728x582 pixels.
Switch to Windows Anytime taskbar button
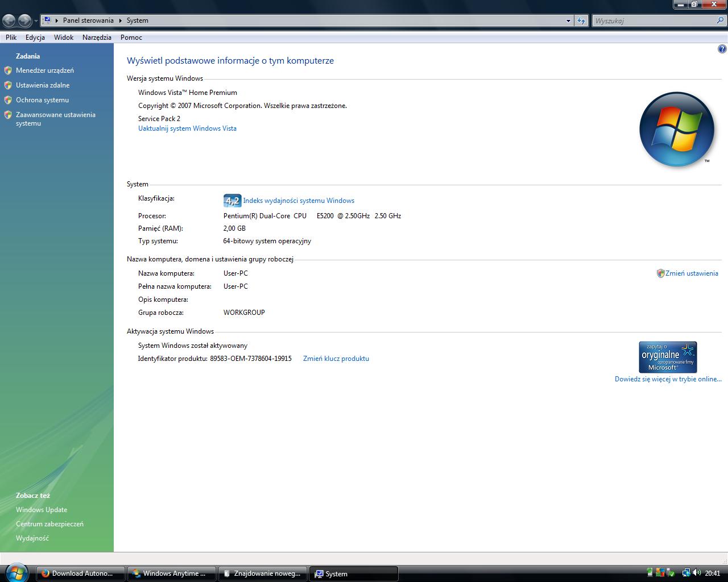171,573
